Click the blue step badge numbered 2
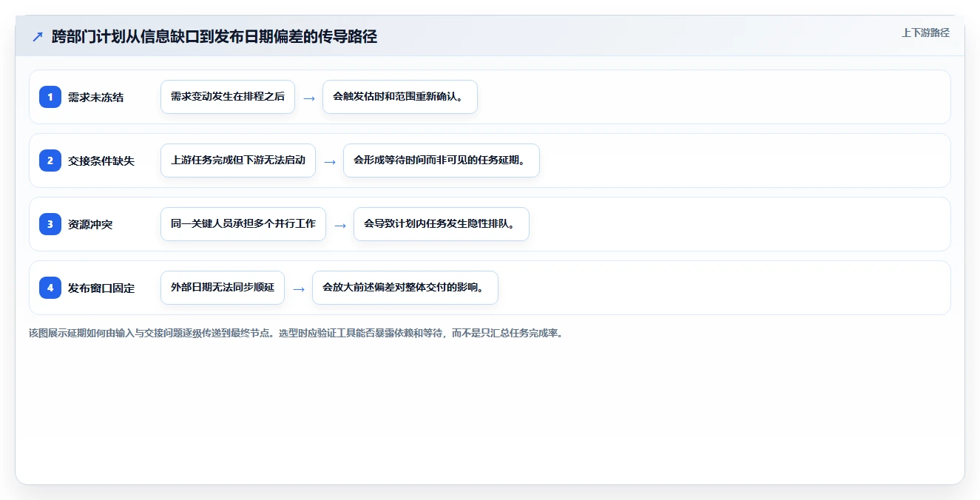 pos(50,161)
